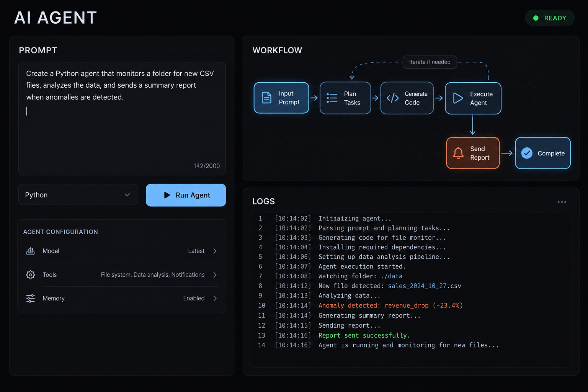Click the Python dropdown arrow
The image size is (588, 392).
pyautogui.click(x=127, y=195)
